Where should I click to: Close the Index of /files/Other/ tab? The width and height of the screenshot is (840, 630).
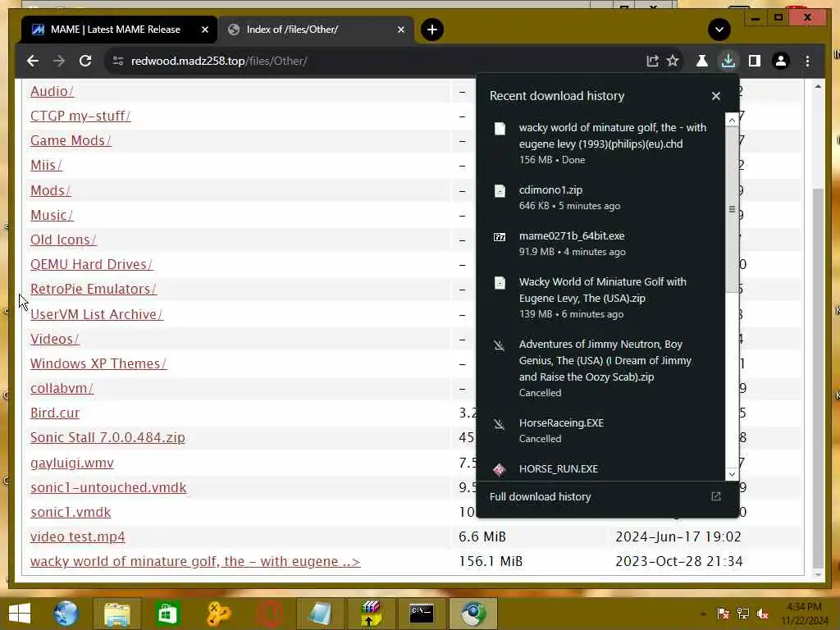401,30
